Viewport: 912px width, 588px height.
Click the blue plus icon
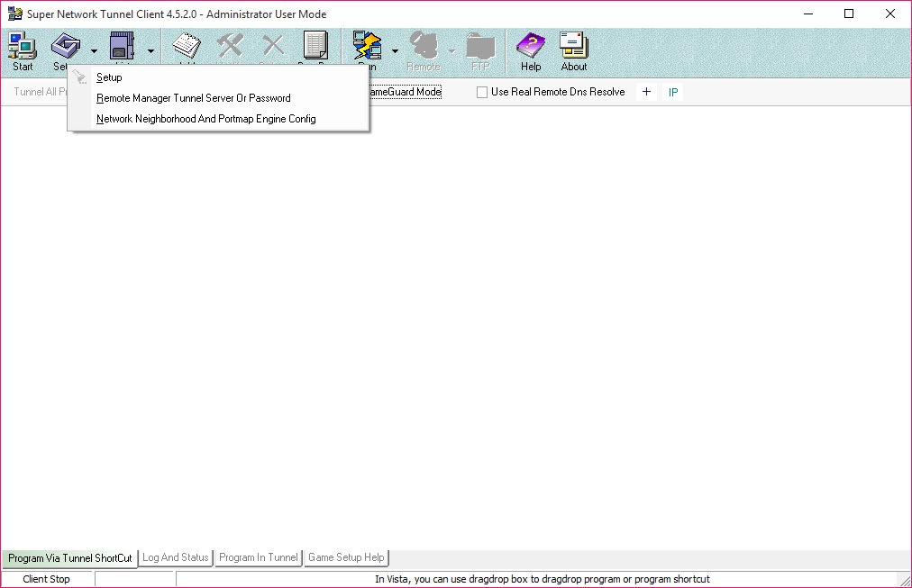coord(646,92)
